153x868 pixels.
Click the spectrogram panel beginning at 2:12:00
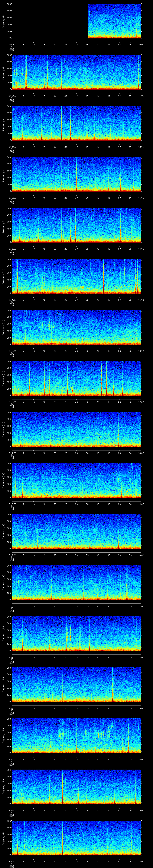(x=76, y=174)
